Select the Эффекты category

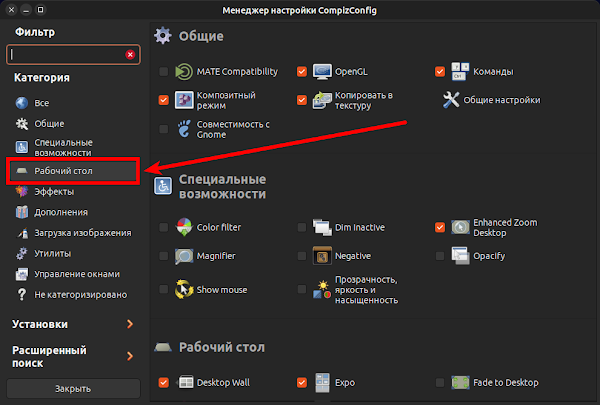pyautogui.click(x=73, y=191)
